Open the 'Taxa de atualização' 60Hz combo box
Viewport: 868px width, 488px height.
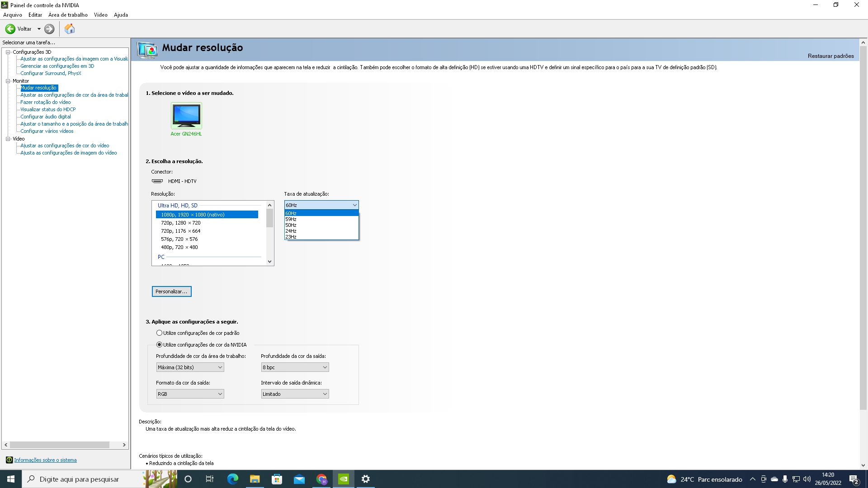pyautogui.click(x=321, y=205)
